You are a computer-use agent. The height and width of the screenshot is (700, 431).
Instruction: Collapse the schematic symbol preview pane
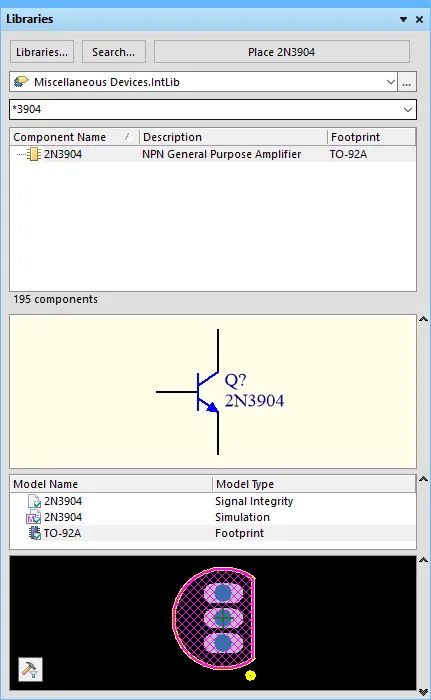(423, 319)
